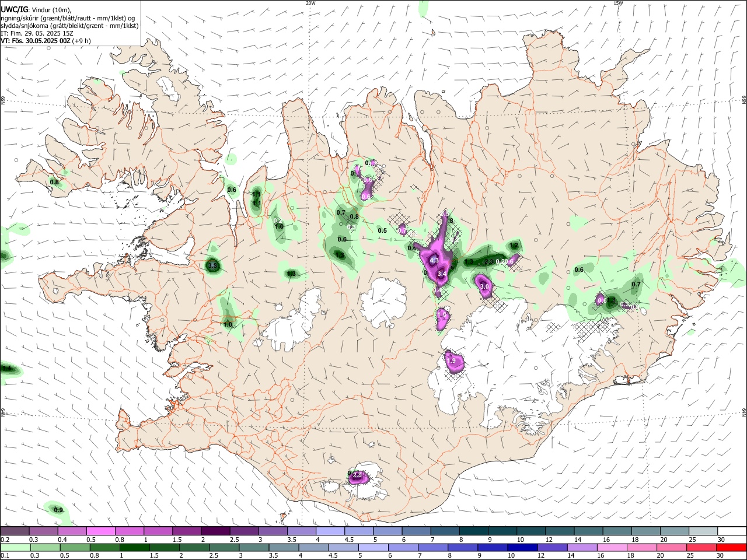Click the 2.3 value on the southern glacier
Viewport: 747px width, 560px height.
coord(357,477)
